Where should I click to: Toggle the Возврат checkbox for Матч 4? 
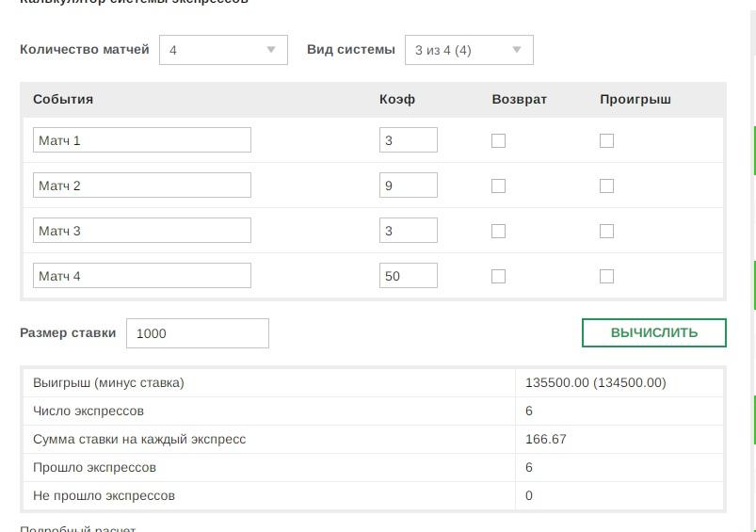pyautogui.click(x=498, y=277)
